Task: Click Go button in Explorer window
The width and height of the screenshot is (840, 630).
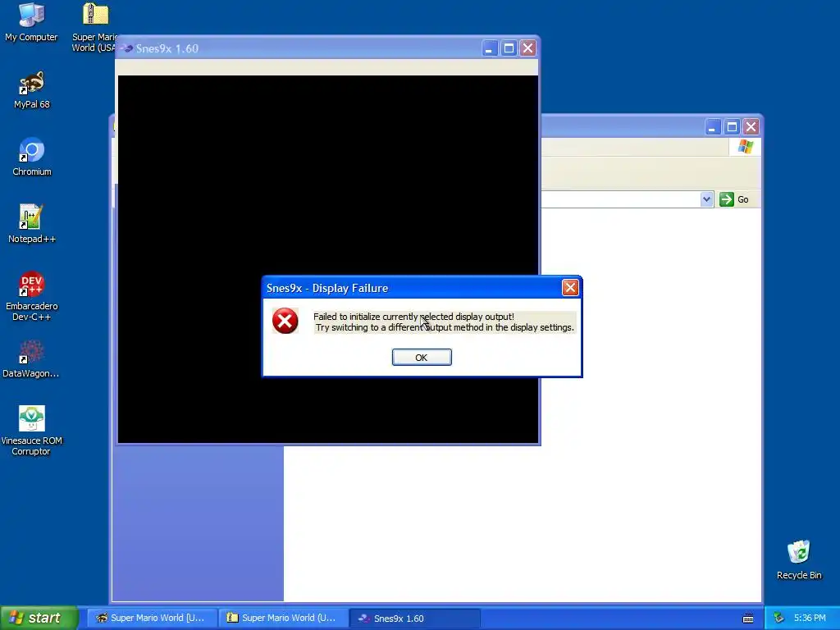Action: pyautogui.click(x=734, y=199)
